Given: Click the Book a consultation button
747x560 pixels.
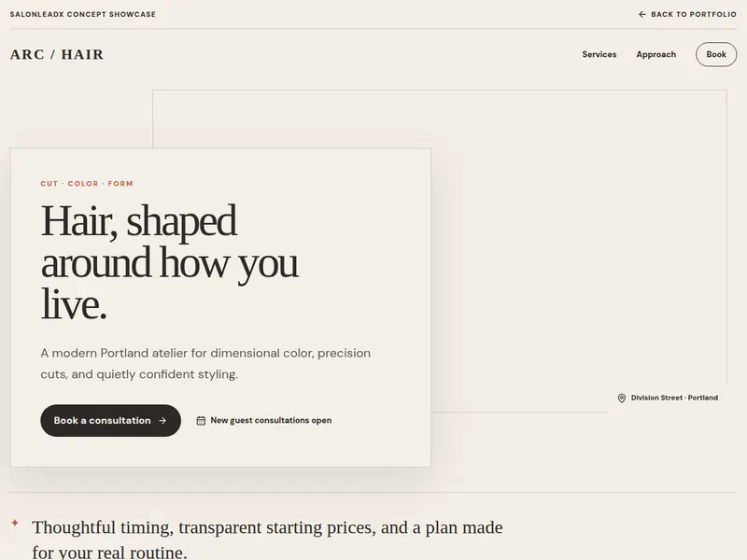Looking at the screenshot, I should 110,421.
